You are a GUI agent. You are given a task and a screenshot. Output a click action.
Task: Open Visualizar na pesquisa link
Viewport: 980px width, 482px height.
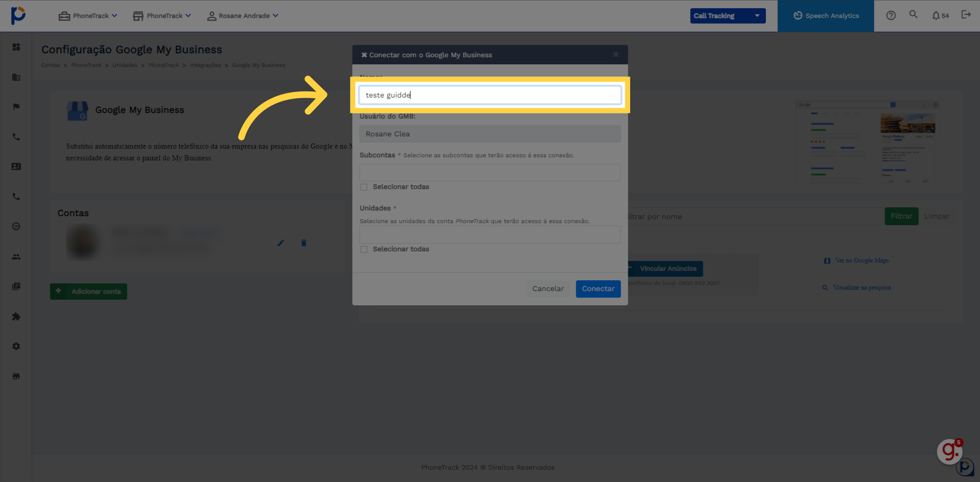[x=856, y=287]
